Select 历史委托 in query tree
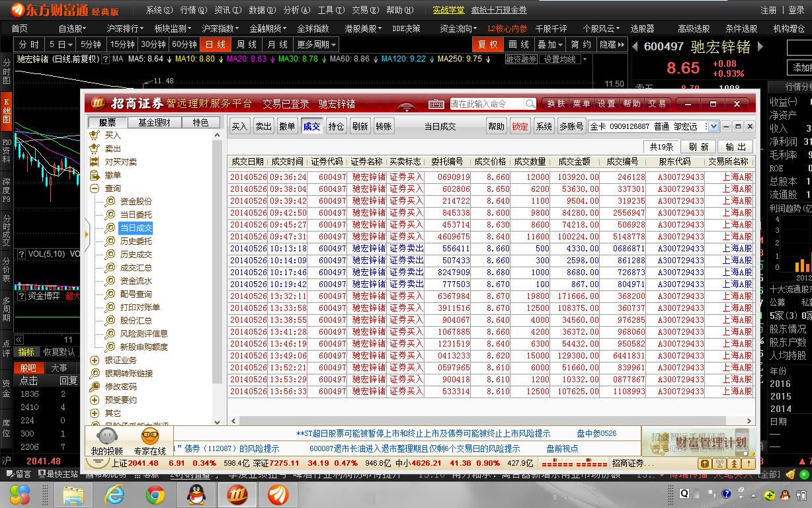 point(136,241)
